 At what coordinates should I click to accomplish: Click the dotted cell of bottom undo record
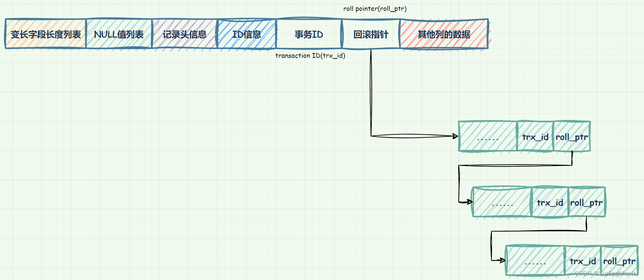[535, 260]
